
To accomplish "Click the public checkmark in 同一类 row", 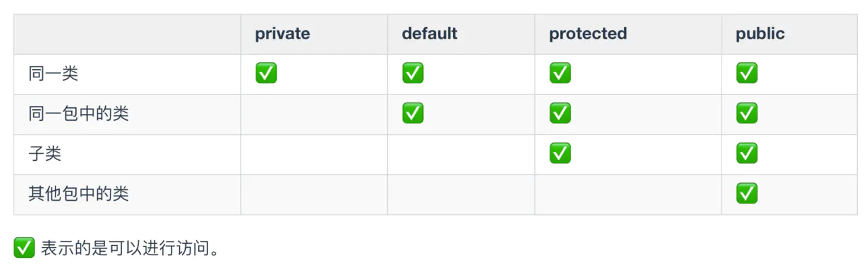I will coord(747,73).
